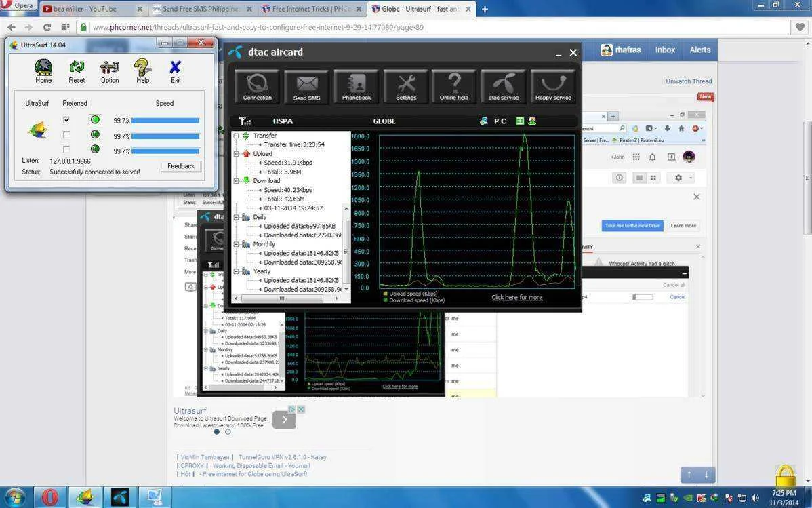Check the middle Preferred server checkbox
812x508 pixels.
(x=66, y=134)
